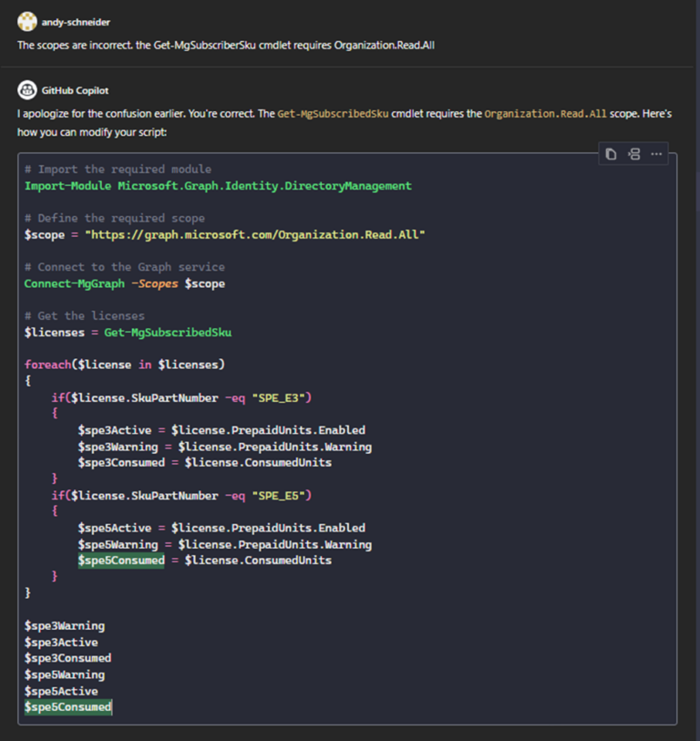
Task: Insert the code snippet into a file
Action: coord(633,154)
